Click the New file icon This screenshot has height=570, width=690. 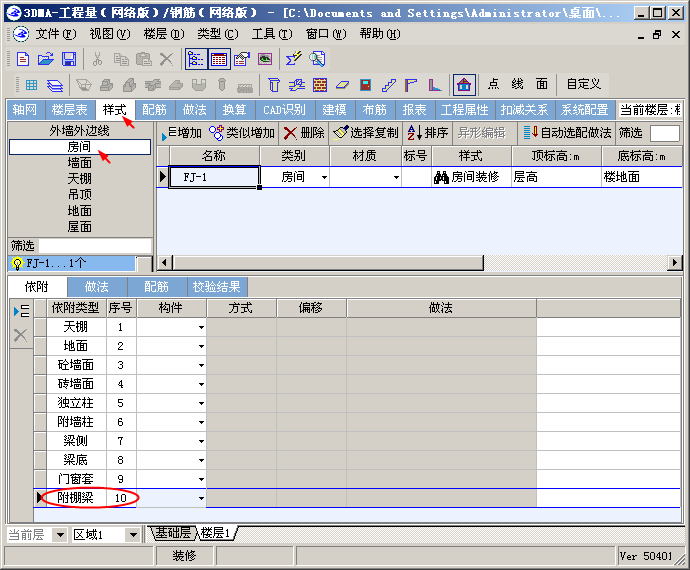[23, 59]
